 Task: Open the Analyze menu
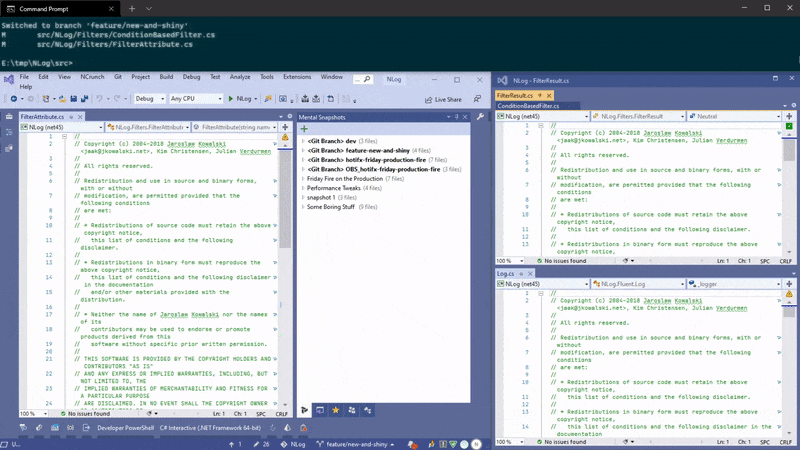[x=240, y=77]
